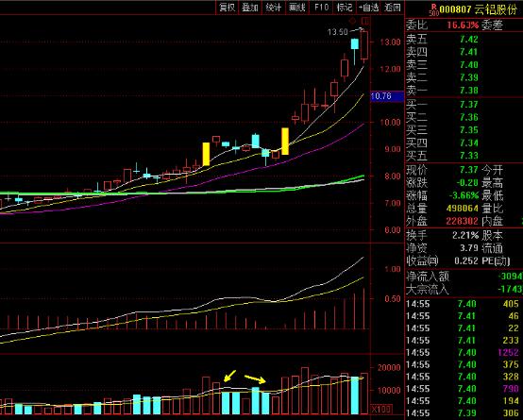Click the 13.50 high price label
The height and width of the screenshot is (420, 523).
pos(338,32)
